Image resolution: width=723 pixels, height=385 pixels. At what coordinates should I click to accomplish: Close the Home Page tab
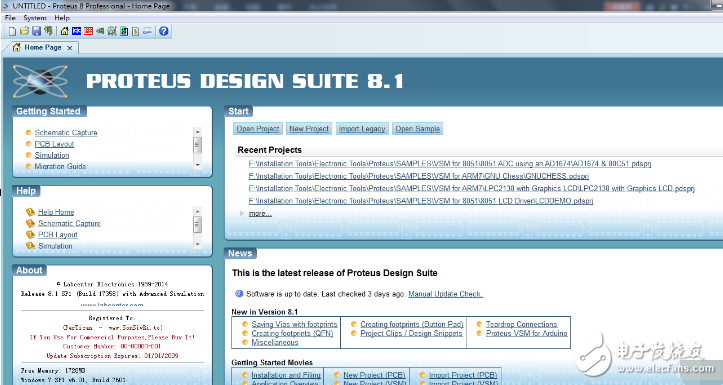tap(70, 47)
